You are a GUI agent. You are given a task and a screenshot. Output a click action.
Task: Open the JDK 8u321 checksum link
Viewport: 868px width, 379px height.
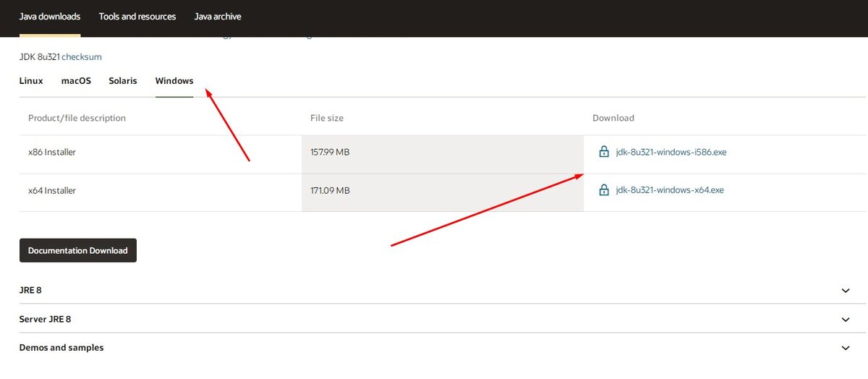coord(82,56)
